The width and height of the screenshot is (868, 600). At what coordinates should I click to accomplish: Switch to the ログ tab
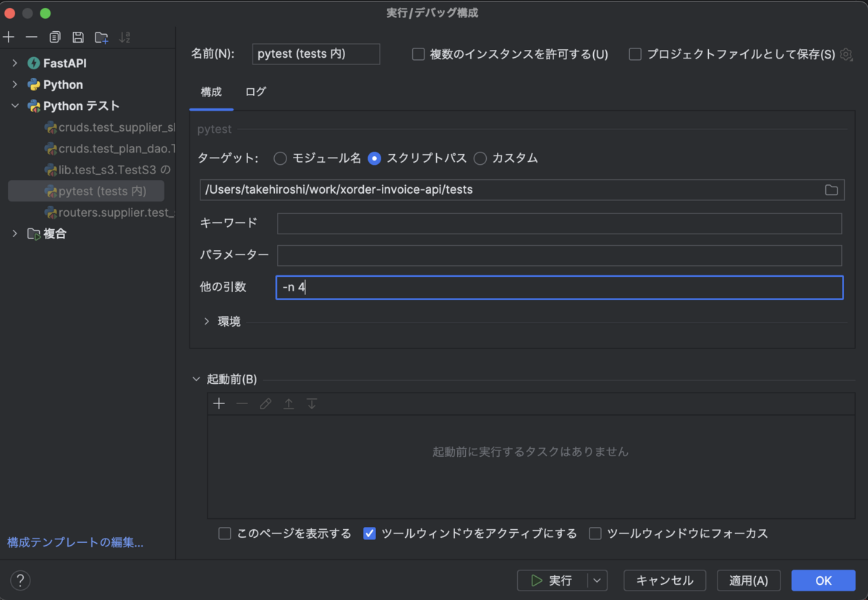(255, 92)
